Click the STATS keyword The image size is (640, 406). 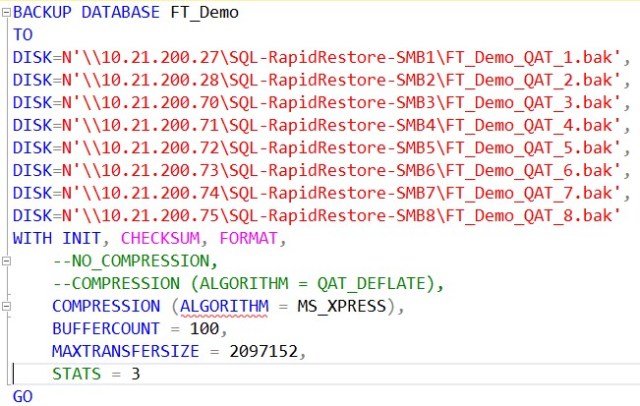click(x=77, y=374)
